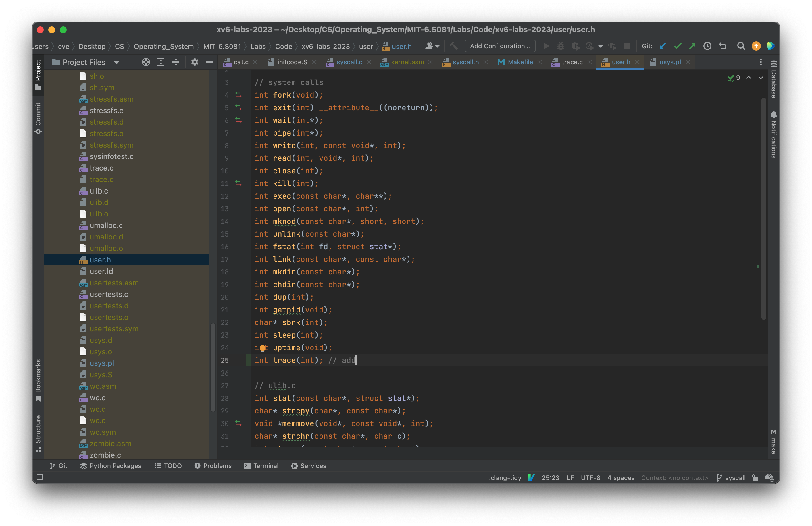Image resolution: width=812 pixels, height=526 pixels.
Task: Open the Project panel options gear
Action: tap(195, 62)
